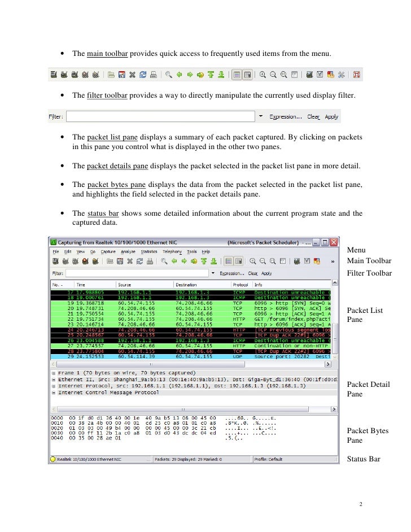
Task: Click the Protocol column header
Action: point(242,285)
